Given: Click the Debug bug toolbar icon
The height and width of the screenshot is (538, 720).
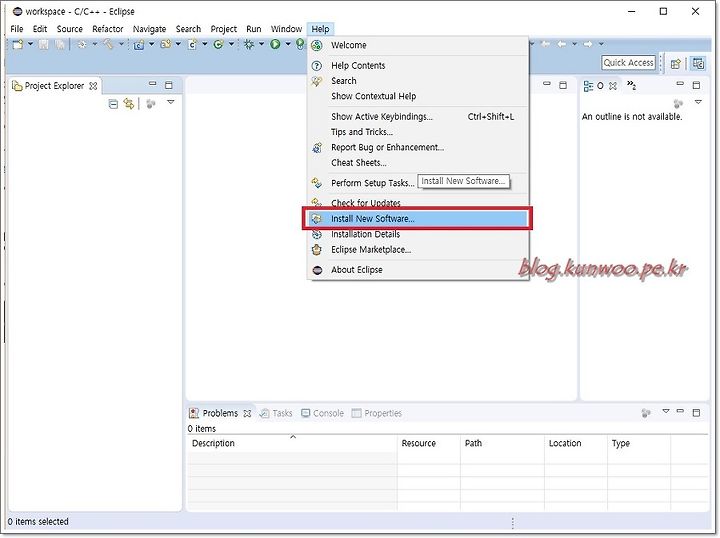Looking at the screenshot, I should click(x=249, y=44).
